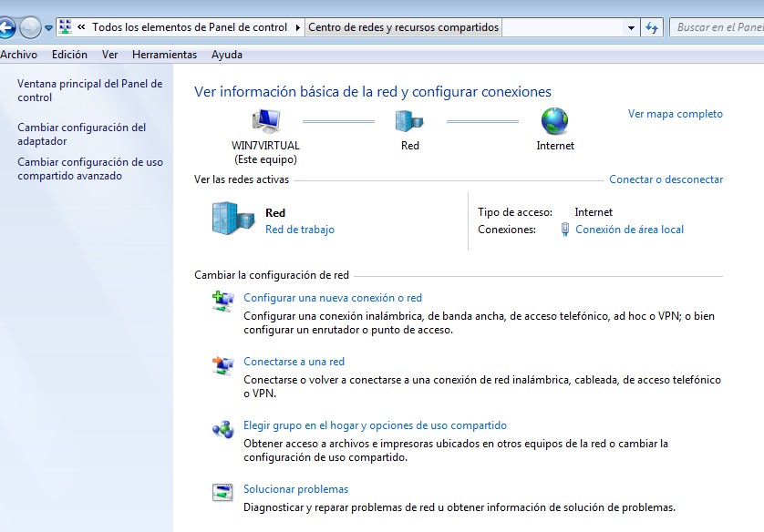The height and width of the screenshot is (532, 764).
Task: Click the new connection setup icon
Action: [x=223, y=302]
